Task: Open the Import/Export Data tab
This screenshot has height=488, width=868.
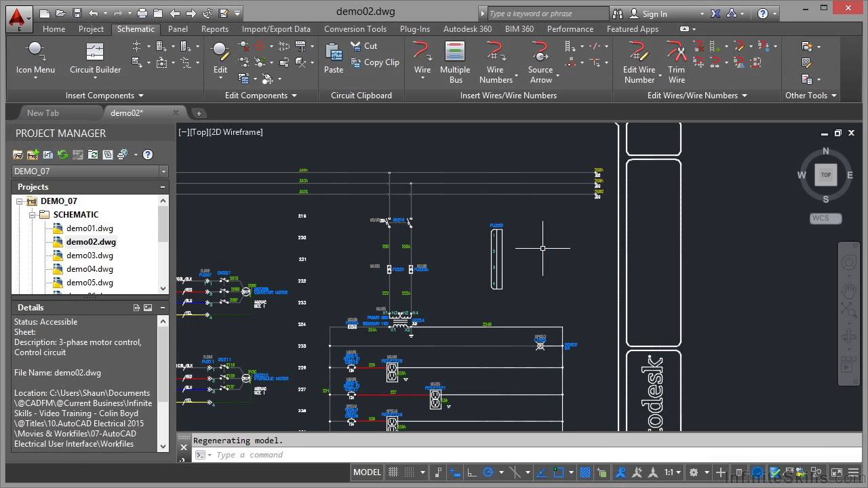Action: tap(276, 29)
